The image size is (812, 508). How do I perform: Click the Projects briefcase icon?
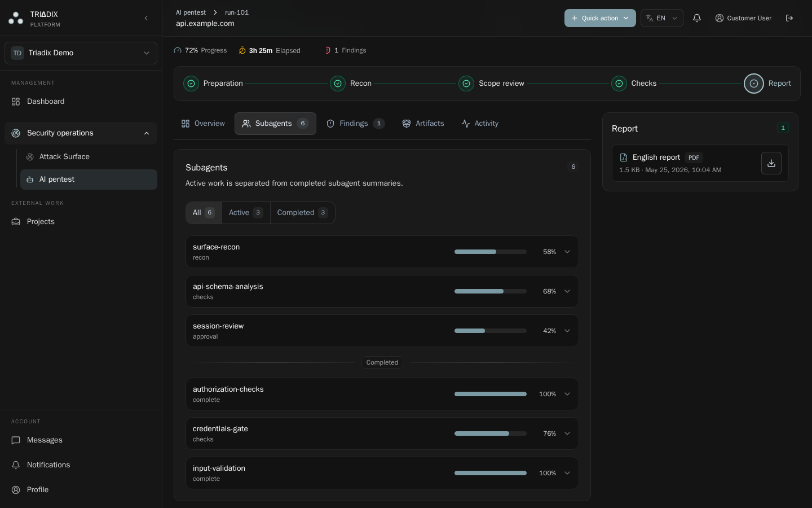[x=16, y=222]
